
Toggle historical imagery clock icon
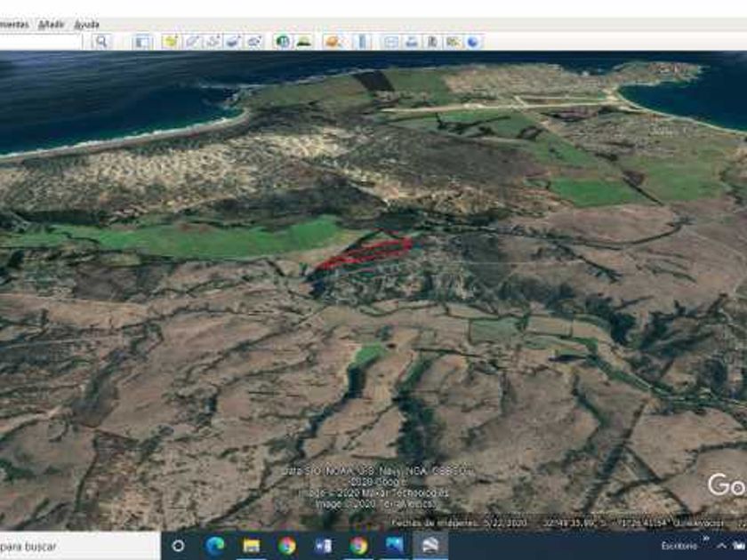pos(283,41)
